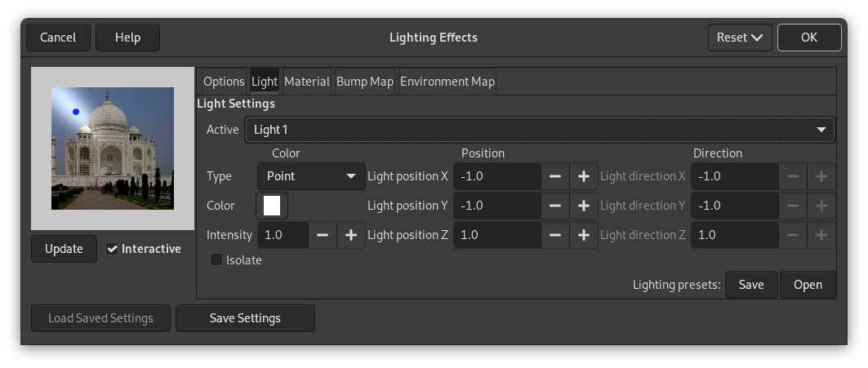Expand the Reset dropdown button
This screenshot has height=368, width=868.
(740, 38)
